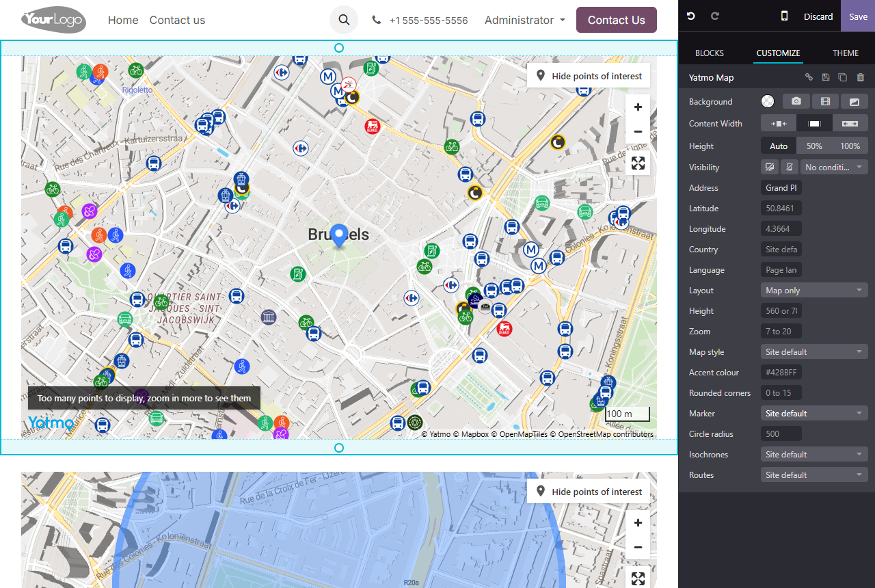Screen dimensions: 875x588
Task: Open the background shape option
Action: (854, 101)
